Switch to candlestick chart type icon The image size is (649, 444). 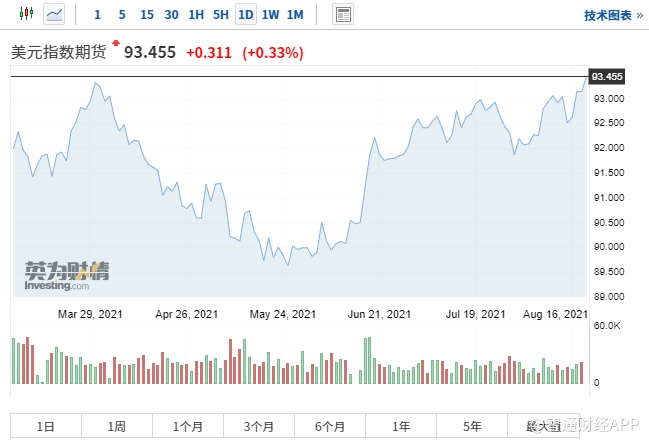coord(26,14)
